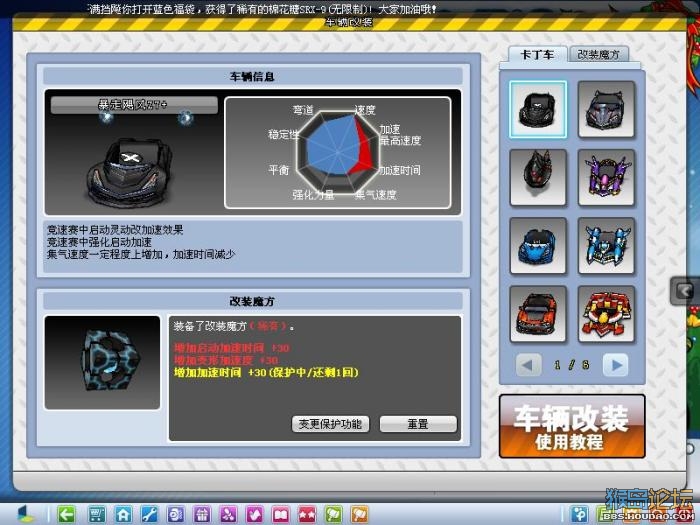
Task: Open the shopping cart store icon
Action: coord(97,515)
